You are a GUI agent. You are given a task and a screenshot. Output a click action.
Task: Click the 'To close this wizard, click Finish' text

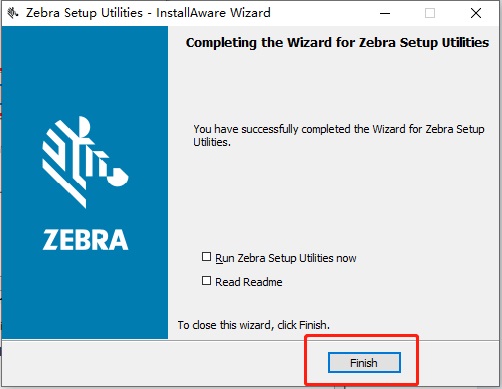coord(254,325)
